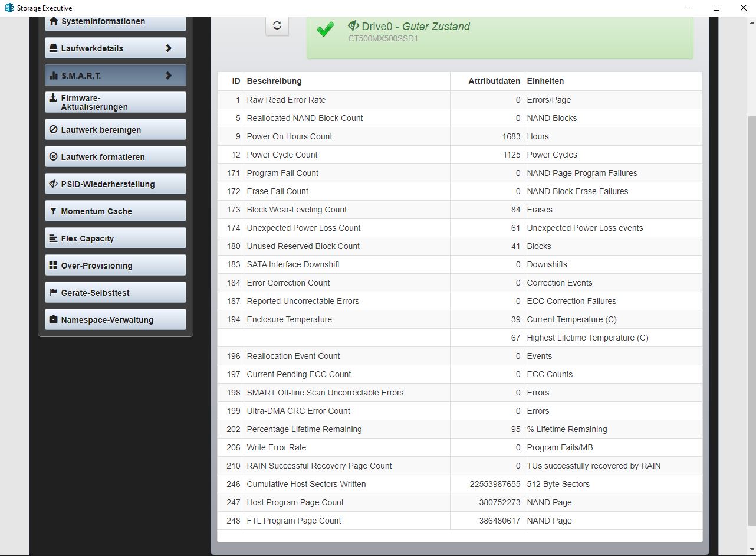Click Reported Uncorrectable Errors description
The height and width of the screenshot is (556, 756).
coord(303,301)
